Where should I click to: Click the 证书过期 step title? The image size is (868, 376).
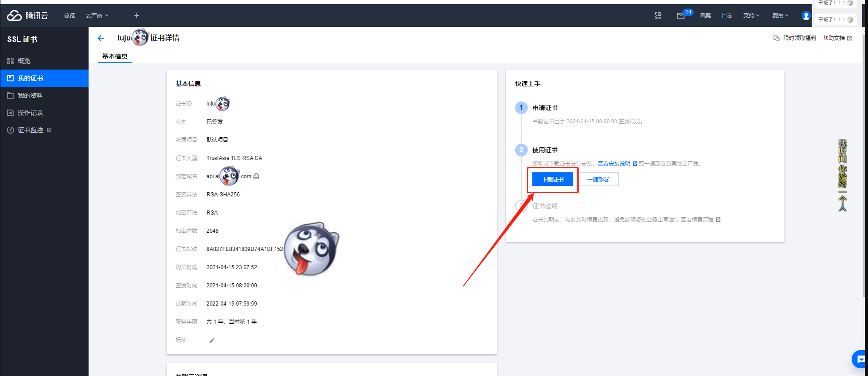click(545, 206)
